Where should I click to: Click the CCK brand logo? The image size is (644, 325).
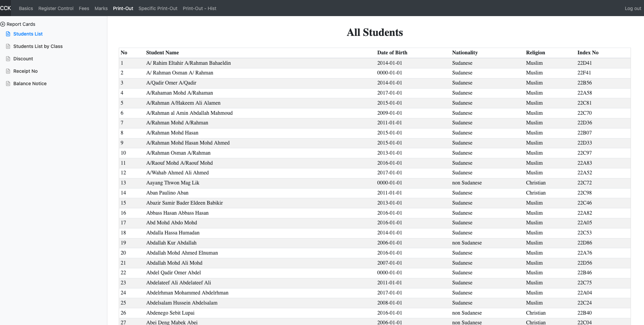(x=5, y=8)
